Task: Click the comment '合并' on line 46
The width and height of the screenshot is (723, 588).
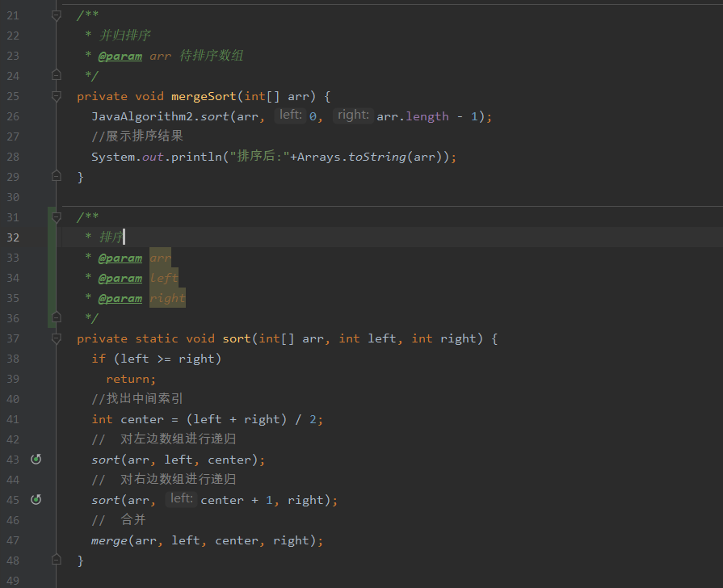Action: 133,519
